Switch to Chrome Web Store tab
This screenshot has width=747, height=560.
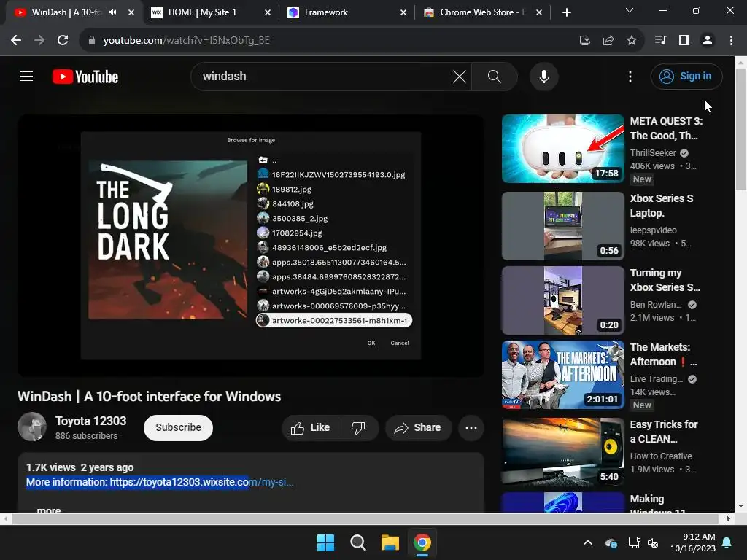[481, 12]
